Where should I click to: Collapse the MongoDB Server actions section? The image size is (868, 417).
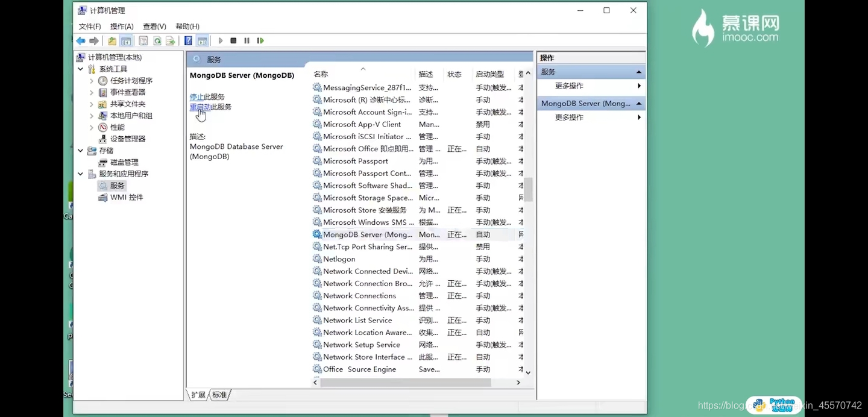click(x=638, y=104)
